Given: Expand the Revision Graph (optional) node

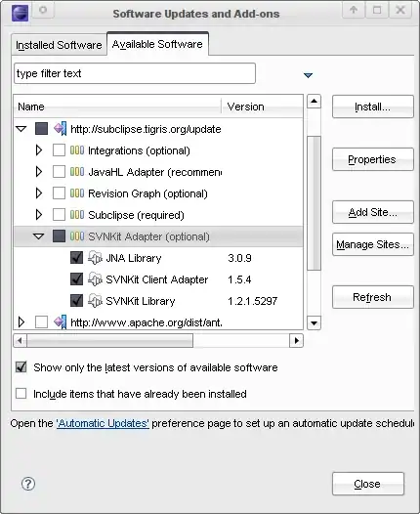Looking at the screenshot, I should (x=39, y=193).
